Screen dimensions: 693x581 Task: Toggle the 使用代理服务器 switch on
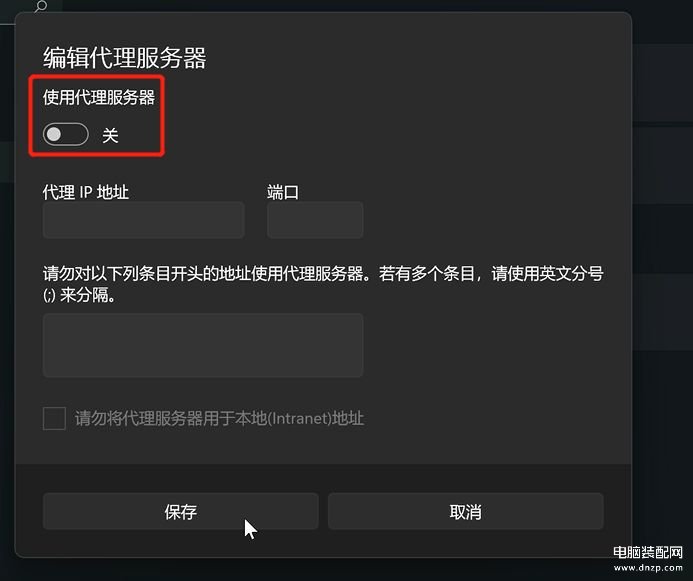point(65,134)
